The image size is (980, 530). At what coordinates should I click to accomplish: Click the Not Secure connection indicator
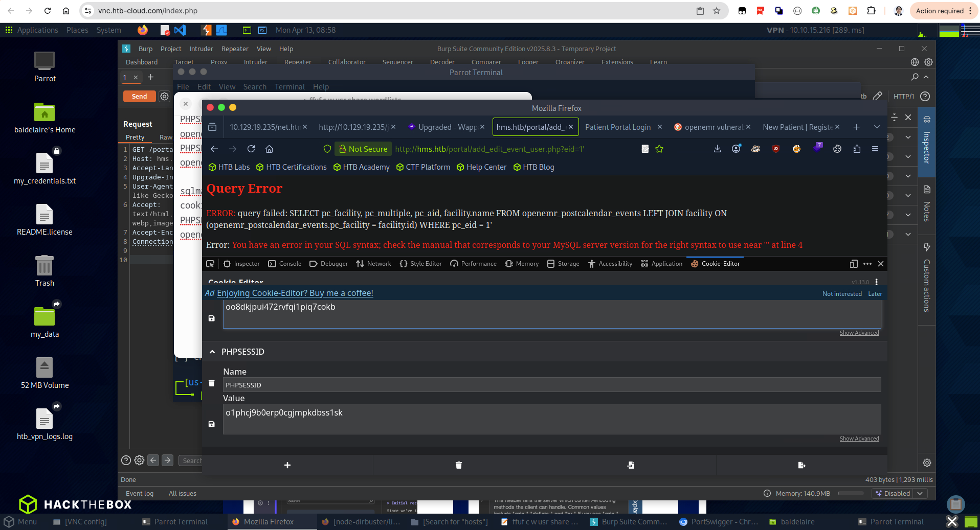click(363, 149)
